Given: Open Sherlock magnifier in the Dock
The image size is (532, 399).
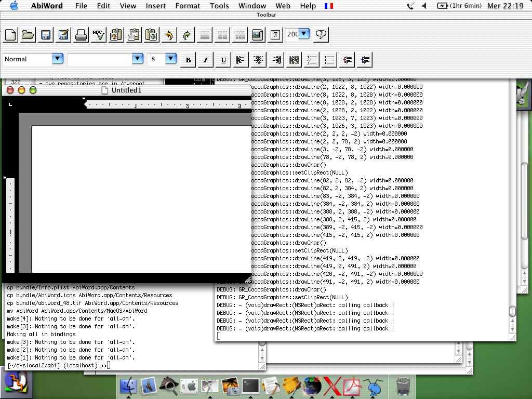Looking at the screenshot, I should click(169, 386).
